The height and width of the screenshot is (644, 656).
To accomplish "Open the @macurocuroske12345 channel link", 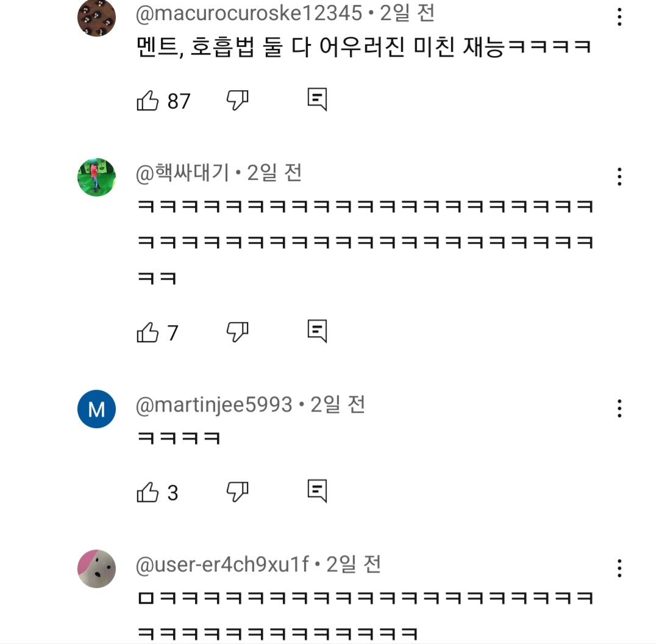I will 249,13.
